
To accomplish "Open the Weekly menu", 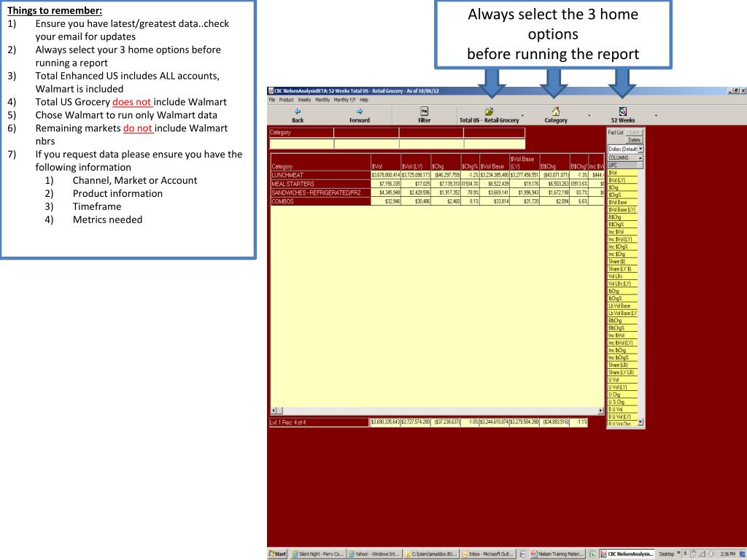I will [304, 100].
